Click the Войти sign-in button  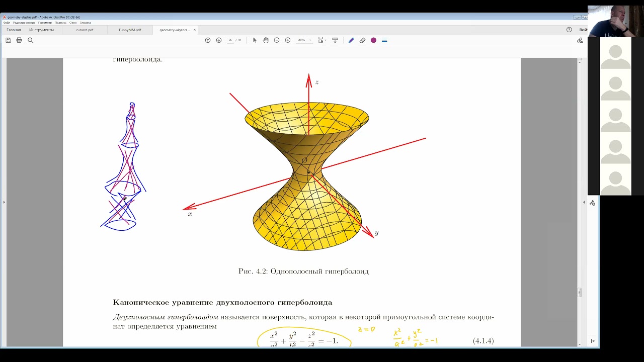tap(583, 30)
